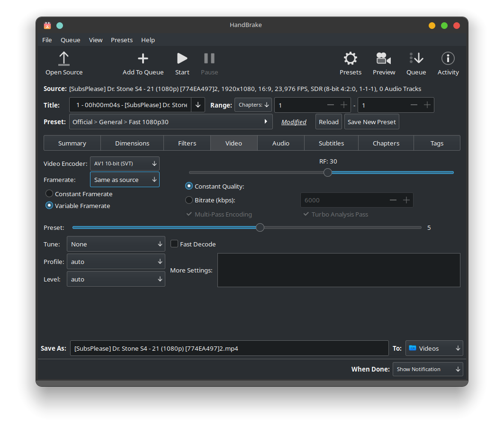Switch to the Dimensions tab
The image size is (504, 427).
coord(132,143)
